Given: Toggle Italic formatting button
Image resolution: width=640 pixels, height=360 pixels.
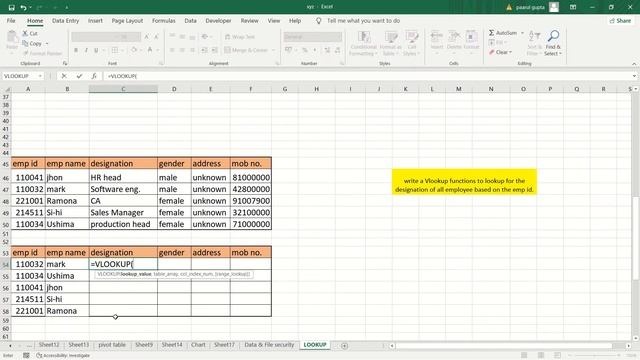Looking at the screenshot, I should 86,50.
